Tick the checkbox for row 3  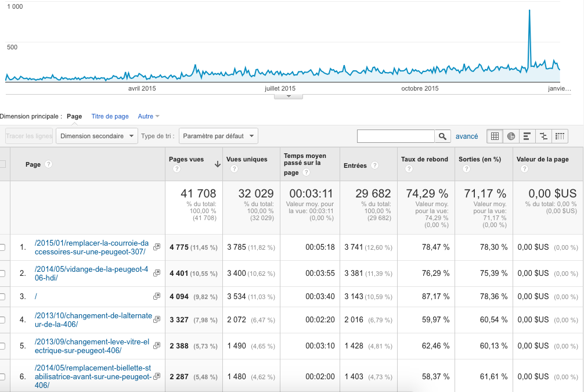coord(2,296)
